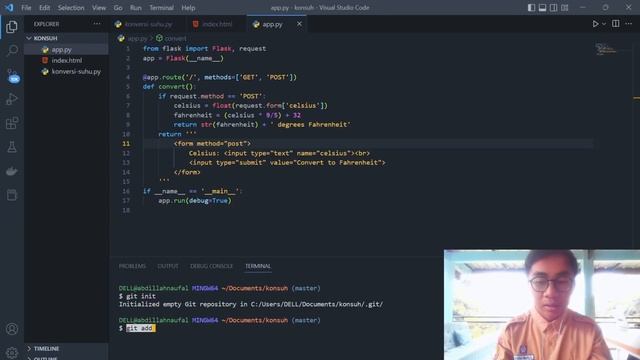Viewport: 640px width, 360px height.
Task: Click the 'from flask import Flask' code line
Action: (x=204, y=49)
